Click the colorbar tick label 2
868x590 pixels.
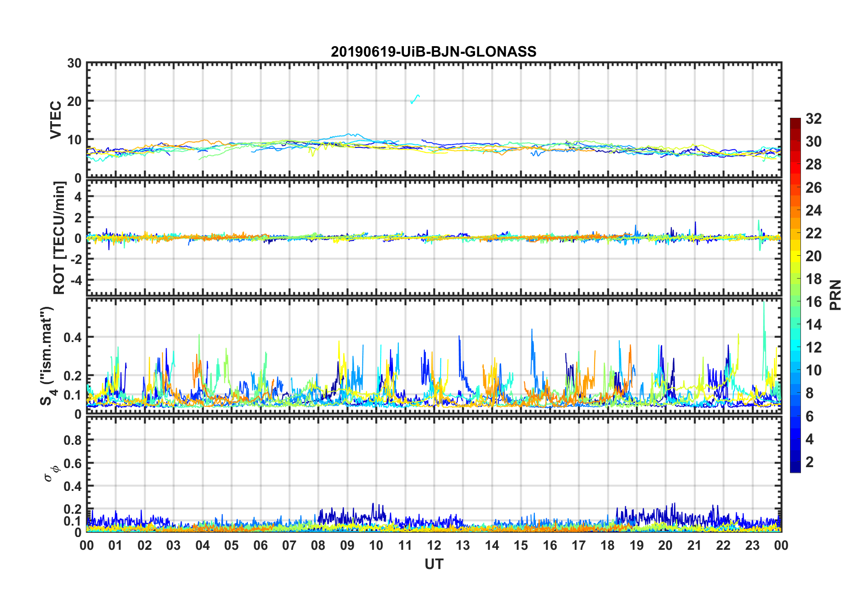[x=810, y=462]
